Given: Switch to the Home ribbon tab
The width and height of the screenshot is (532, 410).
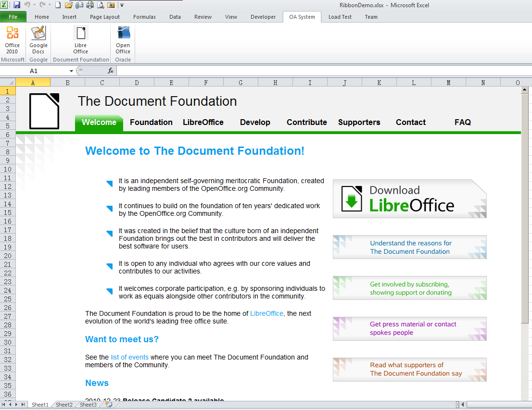Looking at the screenshot, I should point(42,17).
